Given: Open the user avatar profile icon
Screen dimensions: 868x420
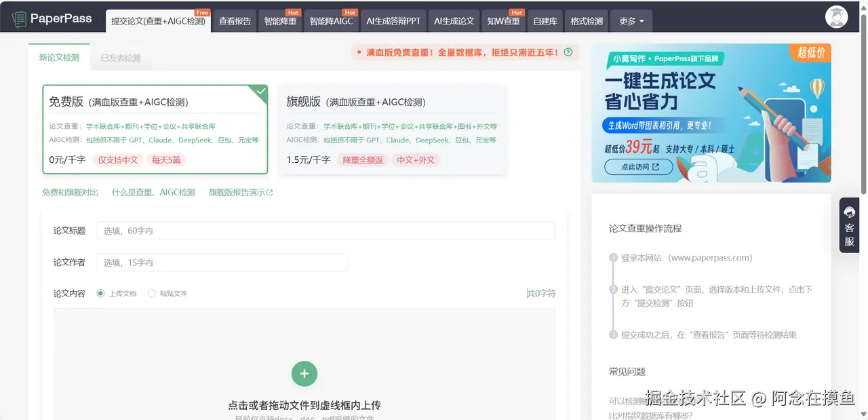Looking at the screenshot, I should [837, 17].
